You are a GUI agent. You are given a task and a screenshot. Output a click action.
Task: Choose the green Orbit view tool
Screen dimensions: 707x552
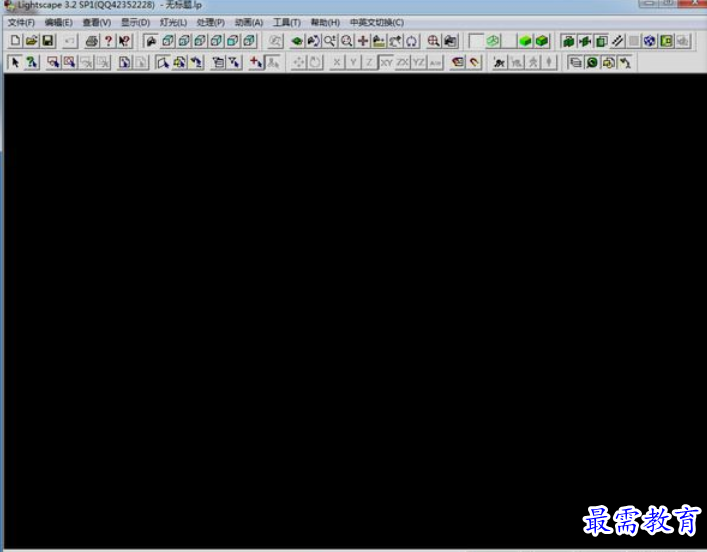(297, 41)
